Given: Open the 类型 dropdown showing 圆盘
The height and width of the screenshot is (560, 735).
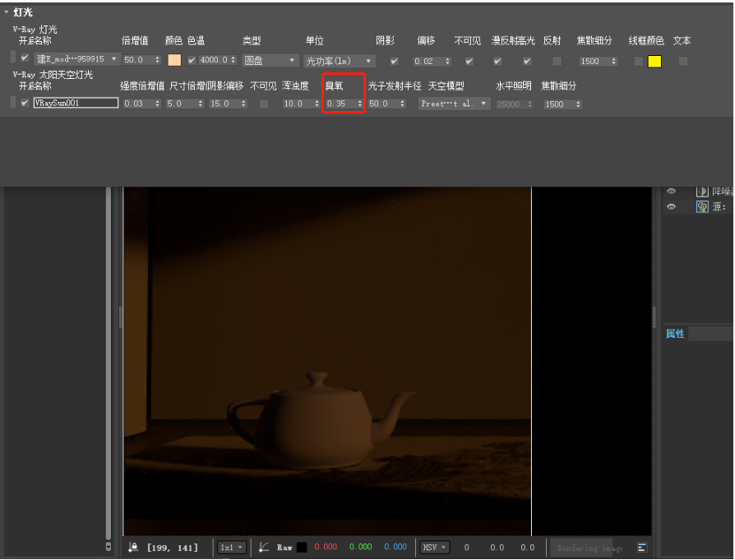Looking at the screenshot, I should pos(270,59).
